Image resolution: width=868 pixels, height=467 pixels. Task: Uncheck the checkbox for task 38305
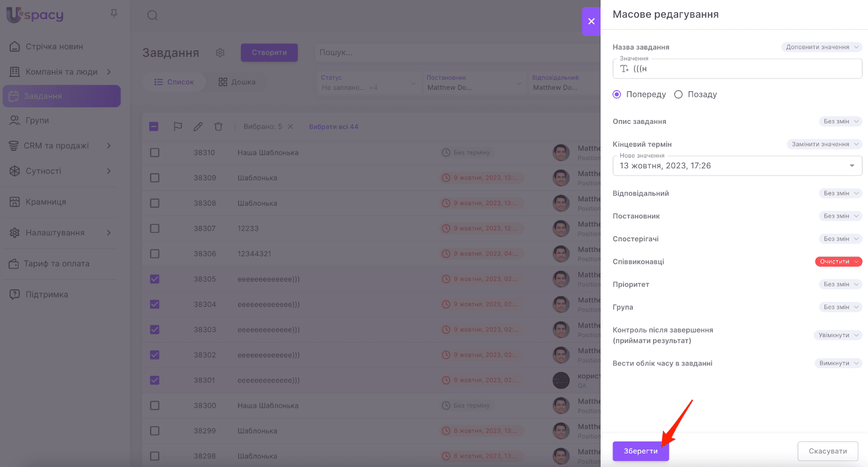155,279
